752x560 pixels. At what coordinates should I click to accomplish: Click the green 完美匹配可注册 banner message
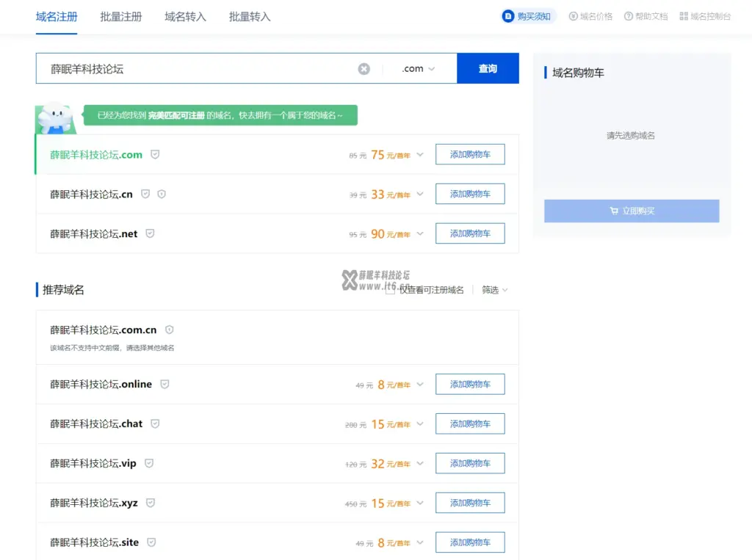[x=220, y=115]
